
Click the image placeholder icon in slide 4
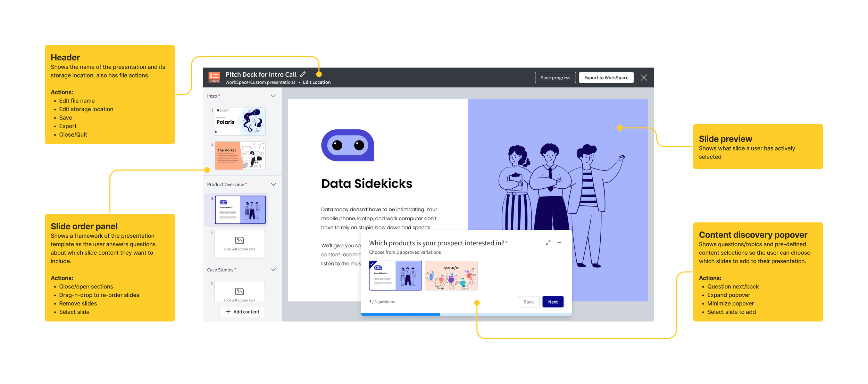[239, 240]
